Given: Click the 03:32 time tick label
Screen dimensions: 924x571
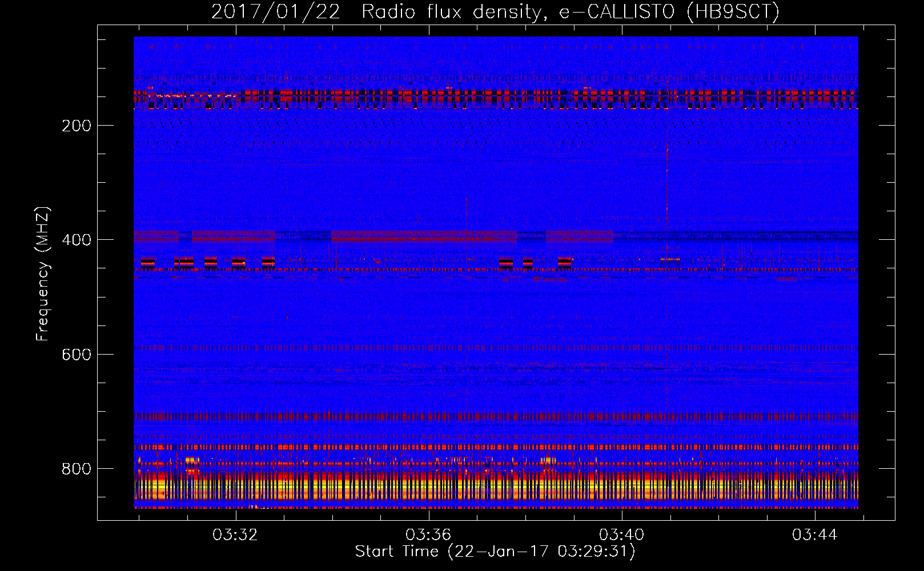Looking at the screenshot, I should pyautogui.click(x=235, y=534).
